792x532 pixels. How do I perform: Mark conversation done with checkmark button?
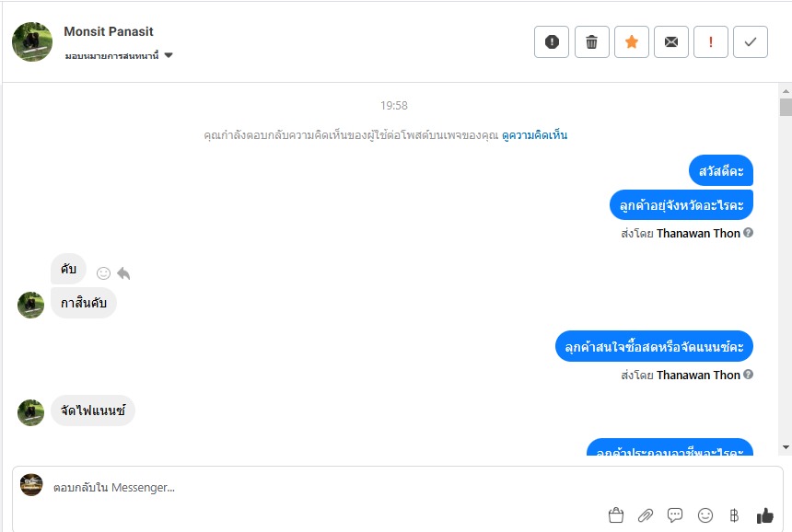coord(751,42)
